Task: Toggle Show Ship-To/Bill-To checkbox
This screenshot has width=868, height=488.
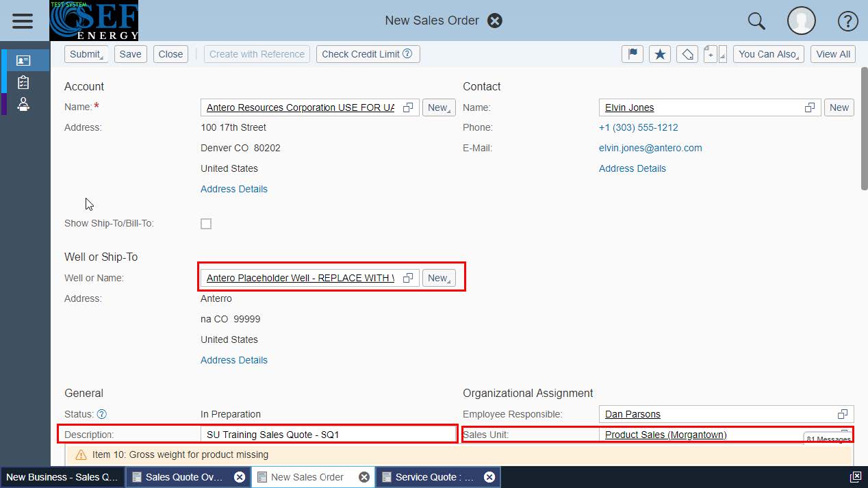Action: (206, 224)
